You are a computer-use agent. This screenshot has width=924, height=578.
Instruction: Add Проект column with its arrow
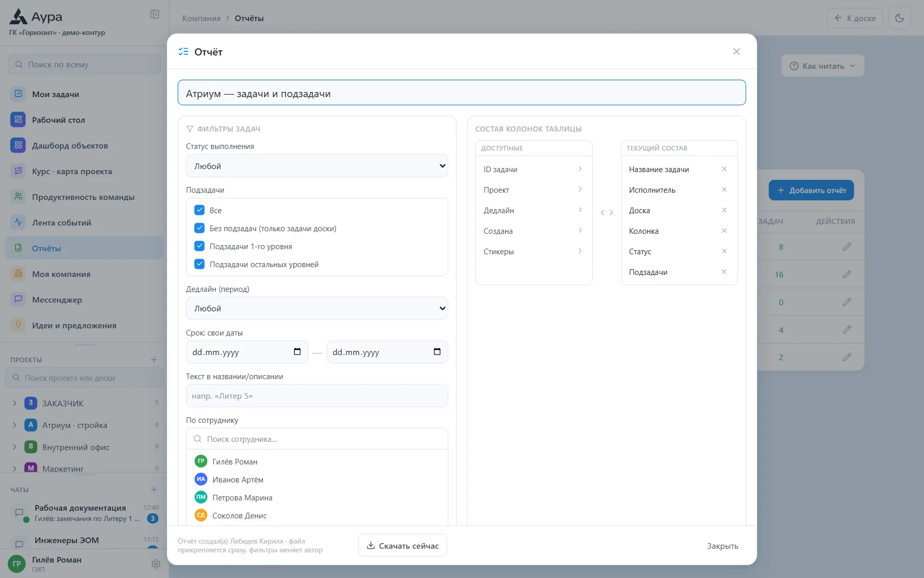[x=580, y=190]
